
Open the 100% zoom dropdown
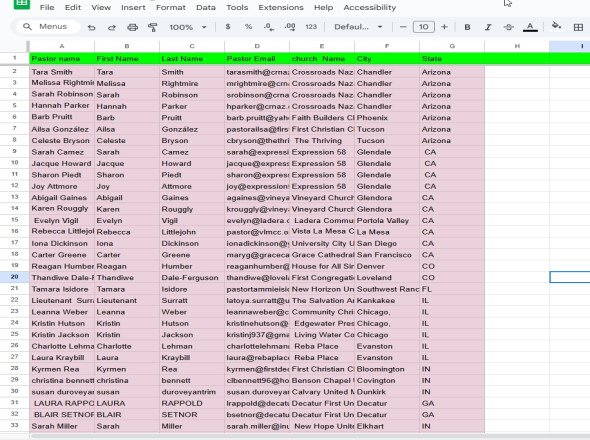click(188, 27)
